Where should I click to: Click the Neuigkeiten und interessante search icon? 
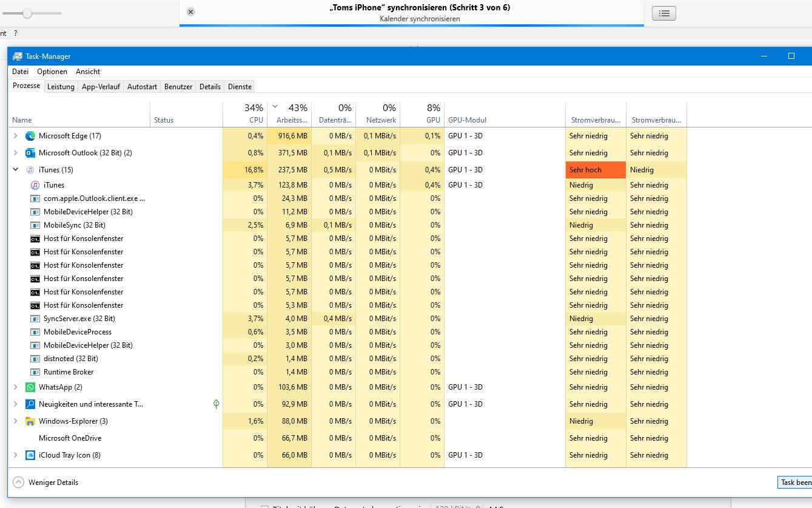click(x=30, y=404)
